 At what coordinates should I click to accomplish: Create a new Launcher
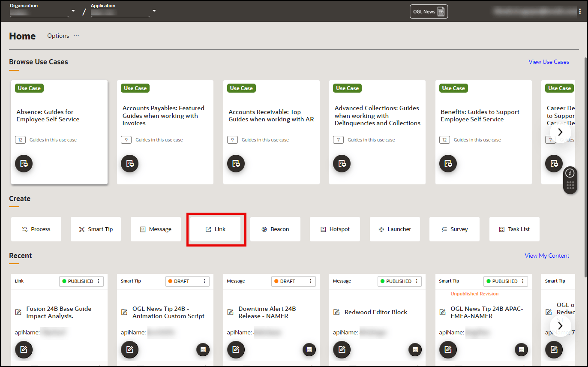click(x=395, y=229)
